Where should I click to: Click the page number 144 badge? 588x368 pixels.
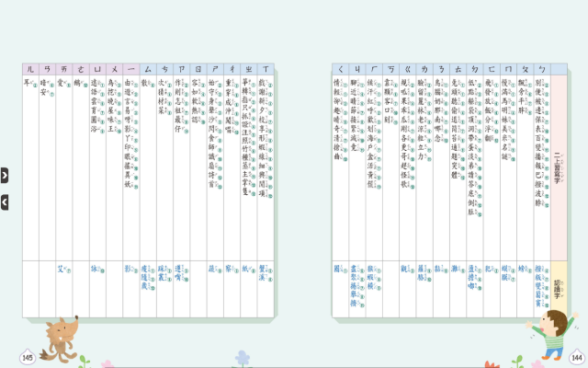(577, 357)
